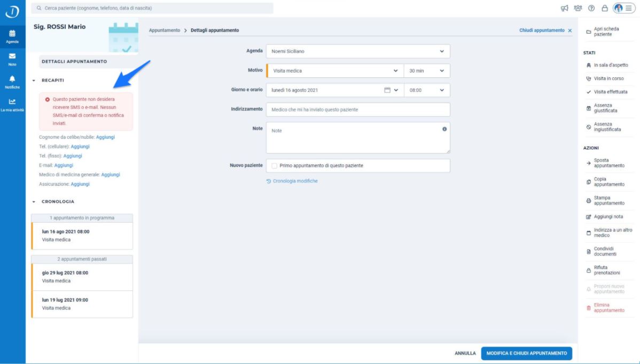This screenshot has height=364, width=640.
Task: Click Cronologia modifiche link
Action: (x=292, y=181)
